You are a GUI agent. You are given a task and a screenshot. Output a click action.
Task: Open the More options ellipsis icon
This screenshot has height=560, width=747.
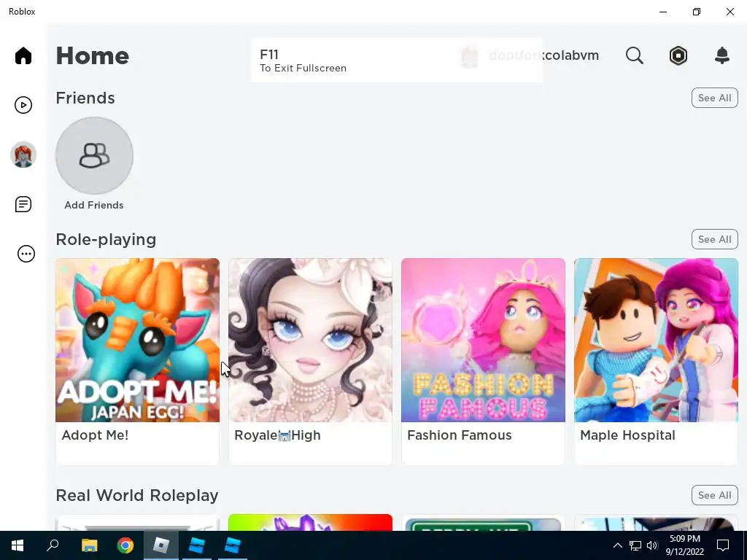pos(26,253)
